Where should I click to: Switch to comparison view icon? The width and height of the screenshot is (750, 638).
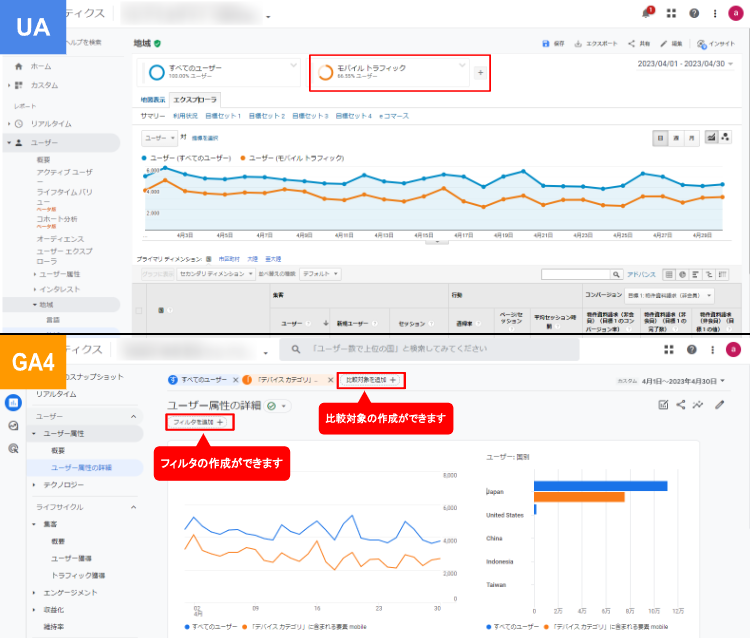[x=709, y=275]
